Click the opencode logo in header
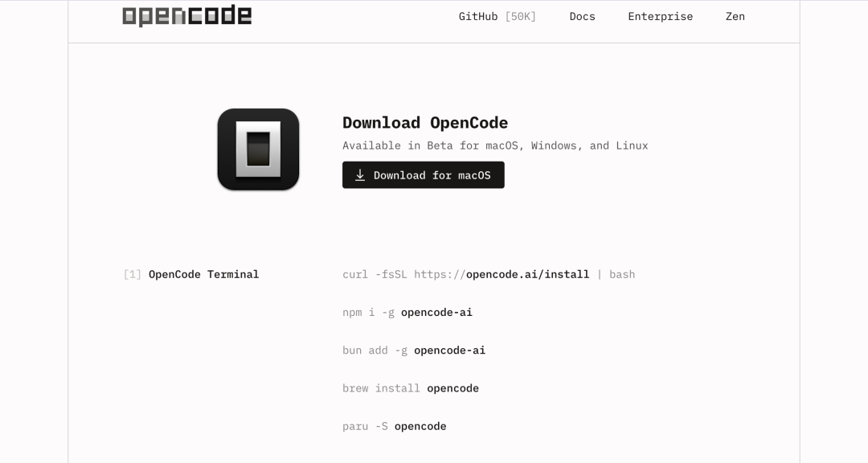Image resolution: width=868 pixels, height=463 pixels. (187, 15)
